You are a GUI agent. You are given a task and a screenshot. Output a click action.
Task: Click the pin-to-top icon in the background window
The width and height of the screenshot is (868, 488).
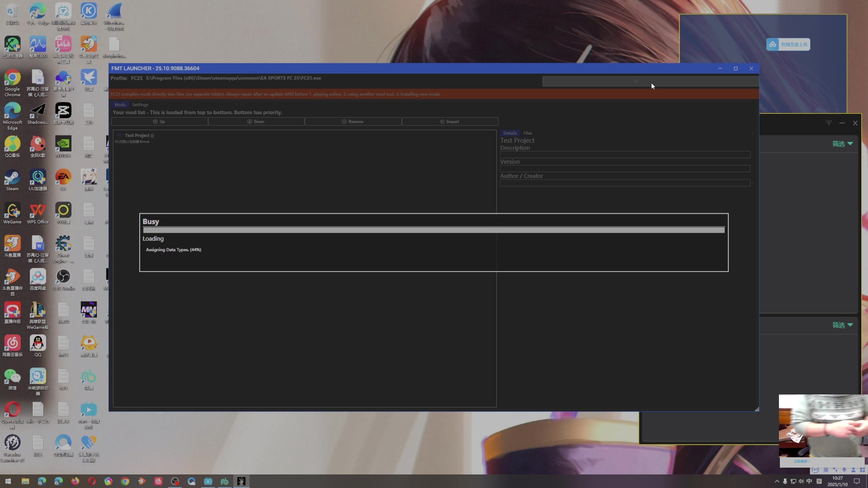828,123
